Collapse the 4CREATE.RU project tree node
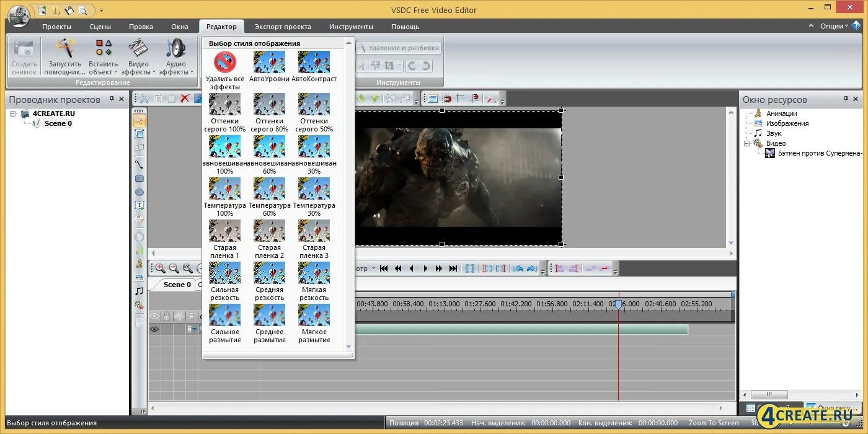This screenshot has width=868, height=434. click(x=12, y=113)
